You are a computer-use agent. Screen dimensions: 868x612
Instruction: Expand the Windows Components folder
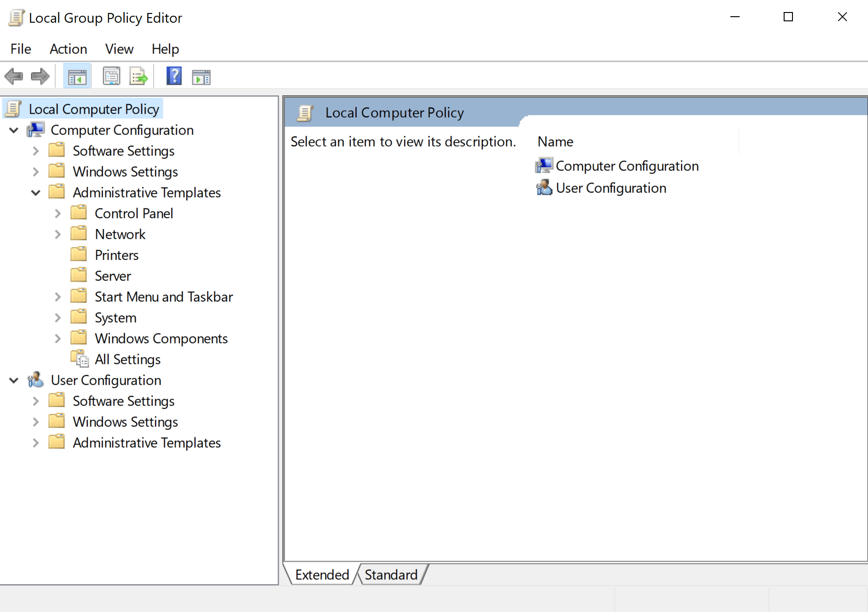click(57, 338)
